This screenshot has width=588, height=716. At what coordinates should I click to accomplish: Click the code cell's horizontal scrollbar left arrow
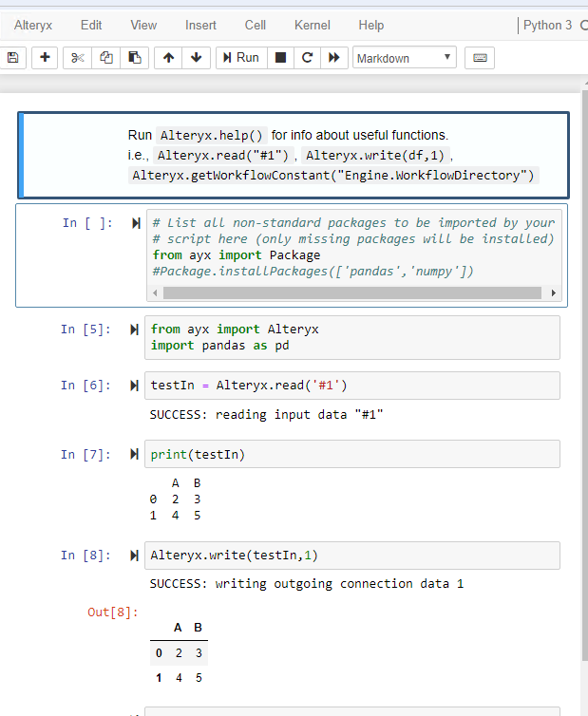pos(155,292)
